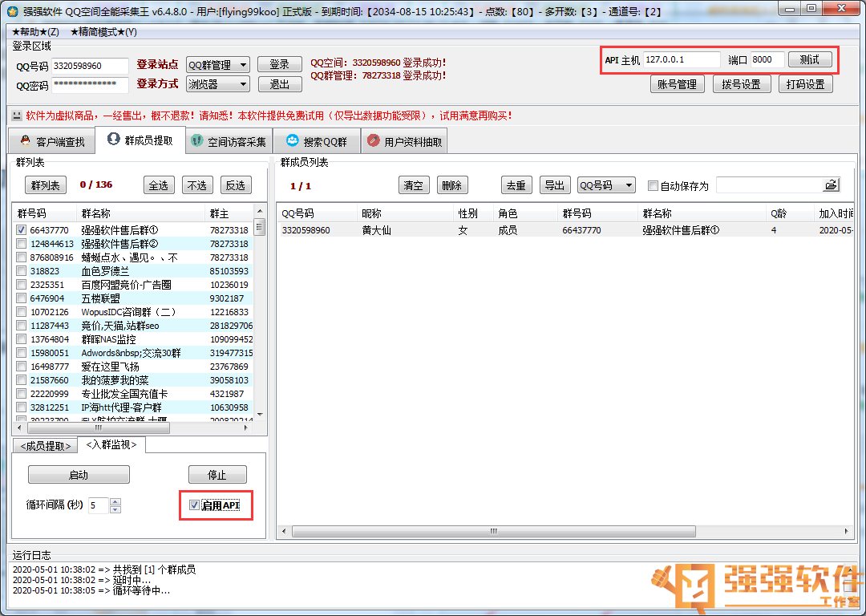
Task: Click the 删除 button
Action: coord(451,185)
